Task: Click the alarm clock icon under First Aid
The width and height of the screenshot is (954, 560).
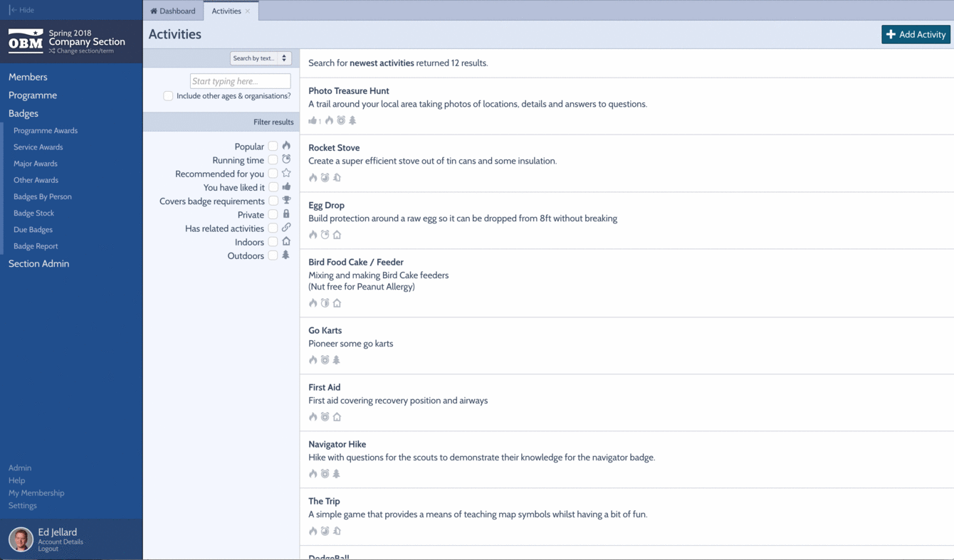Action: tap(325, 417)
